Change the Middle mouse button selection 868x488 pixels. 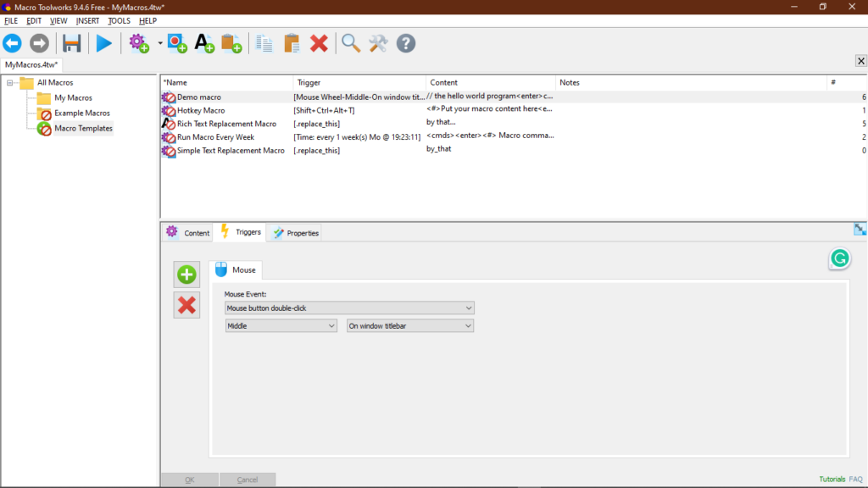(x=281, y=325)
